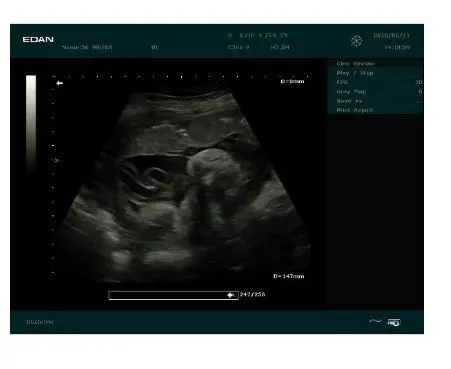Click the grayscale gradient bar

31,124
